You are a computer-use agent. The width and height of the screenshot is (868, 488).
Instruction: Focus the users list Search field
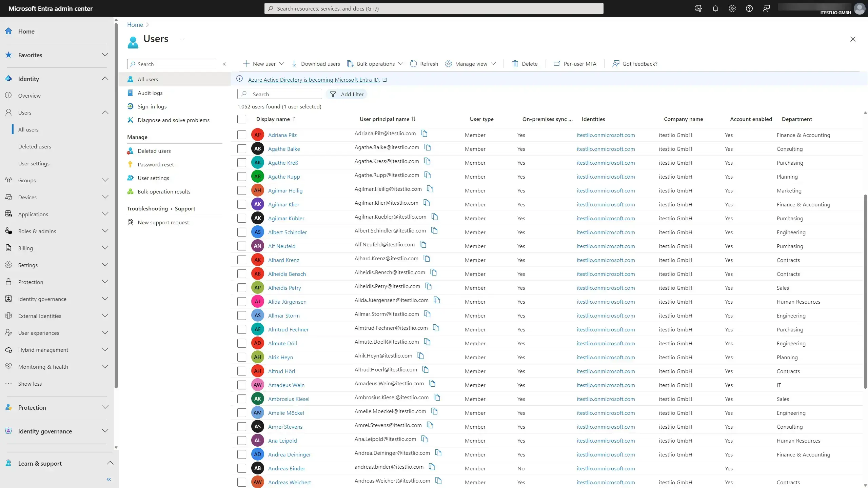pyautogui.click(x=279, y=94)
